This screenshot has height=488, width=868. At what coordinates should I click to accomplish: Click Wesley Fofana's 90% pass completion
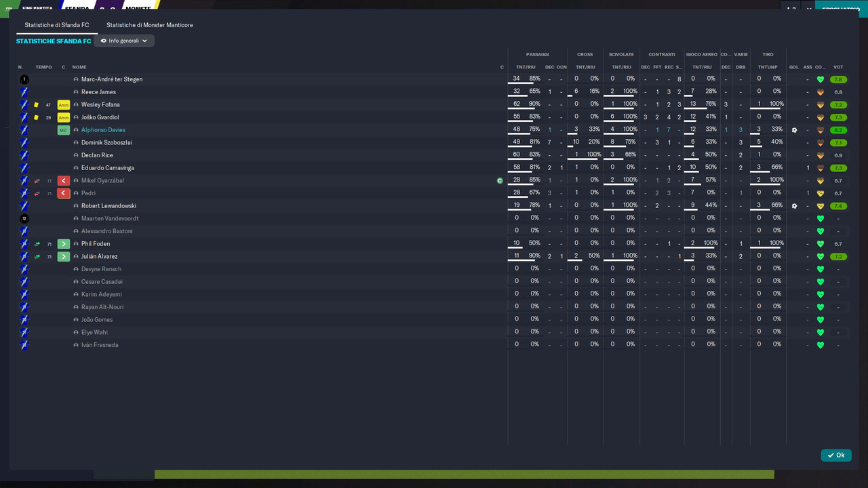pyautogui.click(x=534, y=104)
